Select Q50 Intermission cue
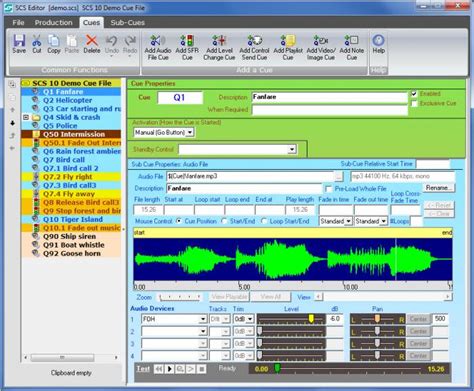 tap(74, 134)
